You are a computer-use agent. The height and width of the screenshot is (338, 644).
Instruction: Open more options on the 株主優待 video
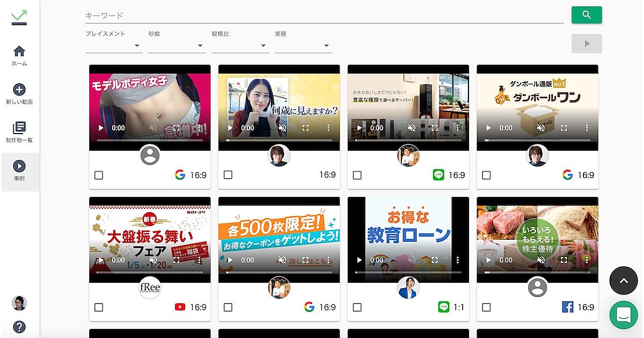pos(587,260)
